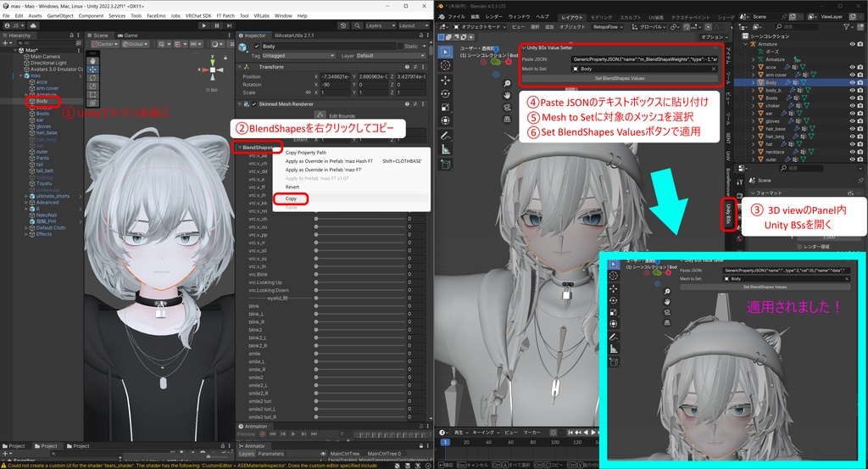868x469 pixels.
Task: Adjust the smile blendshape slider
Action: 360,354
